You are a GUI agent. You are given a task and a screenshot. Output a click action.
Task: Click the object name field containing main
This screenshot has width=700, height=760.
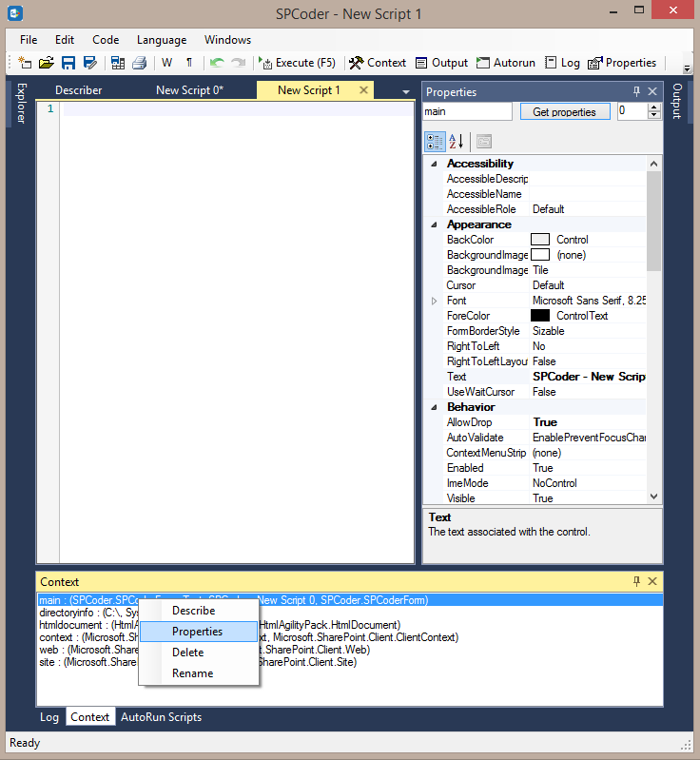pos(467,111)
